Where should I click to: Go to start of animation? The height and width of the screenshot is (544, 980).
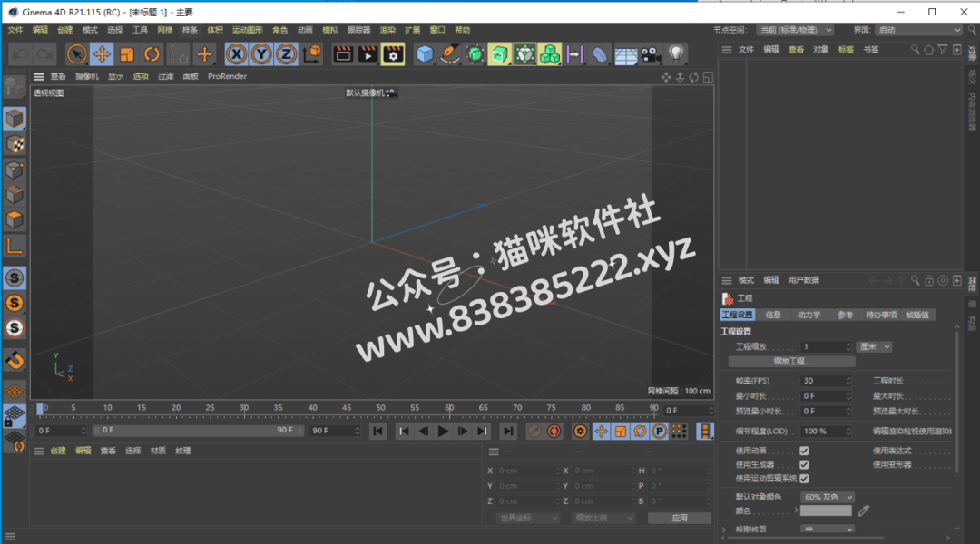click(377, 431)
